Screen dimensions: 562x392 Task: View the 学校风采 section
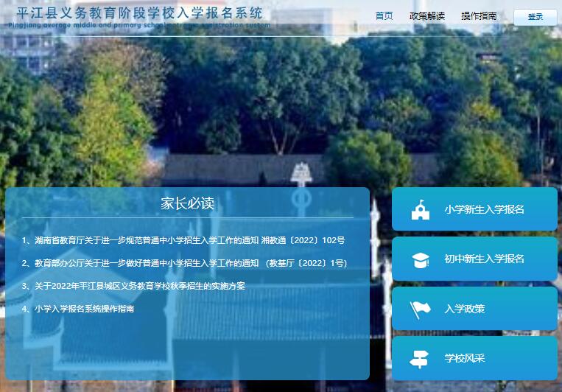tap(465, 359)
